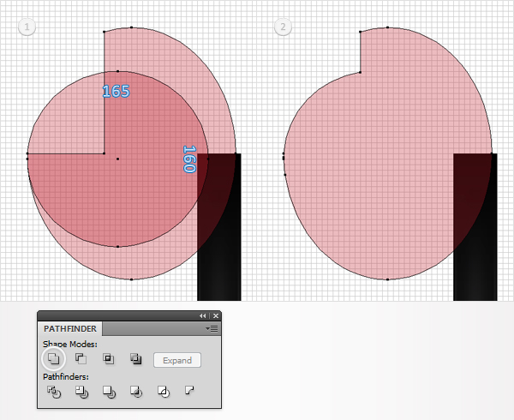This screenshot has width=514, height=420.
Task: Select the PATHFINDER tab
Action: (70, 328)
